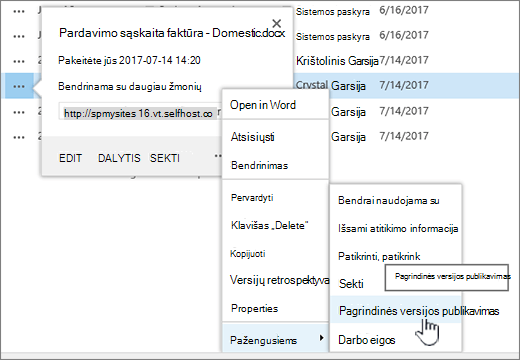Choose Pervardyti to rename
This screenshot has width=520, height=360.
point(275,197)
